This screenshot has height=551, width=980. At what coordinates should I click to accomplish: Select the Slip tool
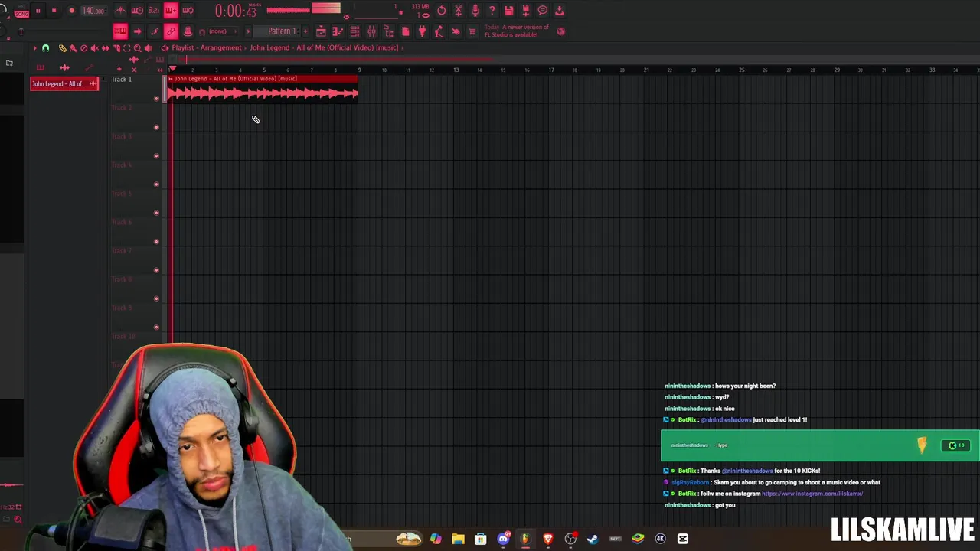pos(106,47)
